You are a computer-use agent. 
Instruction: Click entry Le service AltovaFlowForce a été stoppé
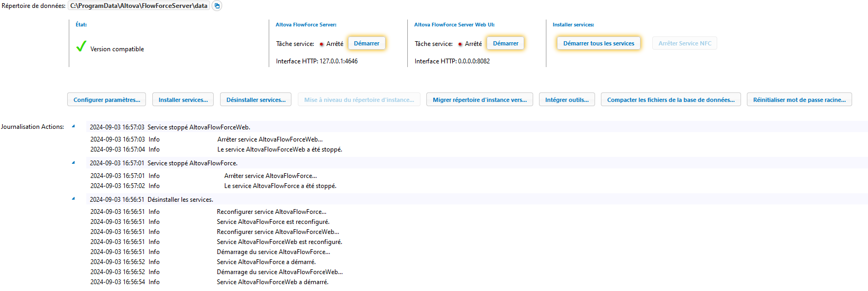pos(280,186)
